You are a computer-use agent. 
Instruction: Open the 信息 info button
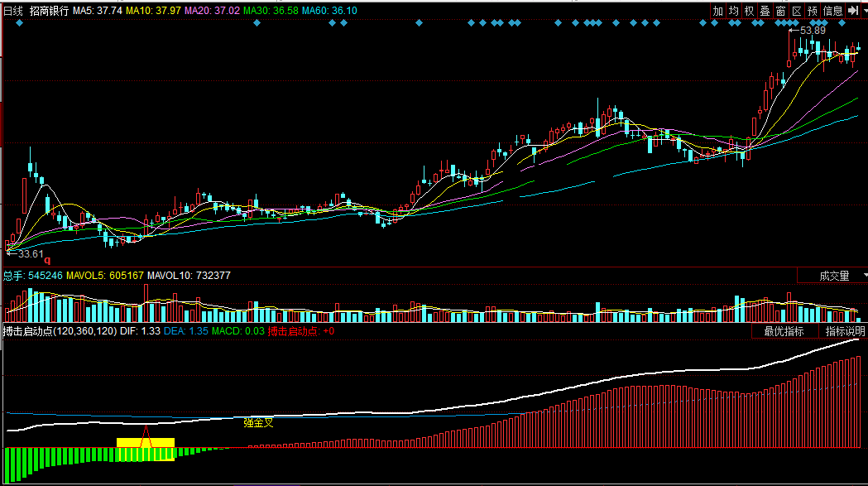[x=832, y=11]
